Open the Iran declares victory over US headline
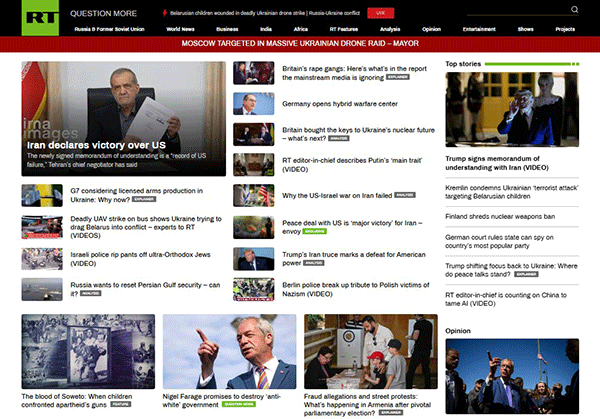Screen dimensions: 600x419 coord(96,145)
